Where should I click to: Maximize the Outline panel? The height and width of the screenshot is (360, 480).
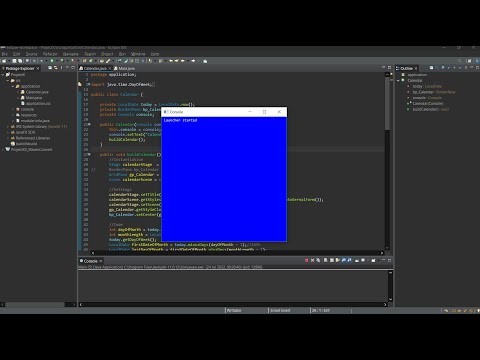477,68
